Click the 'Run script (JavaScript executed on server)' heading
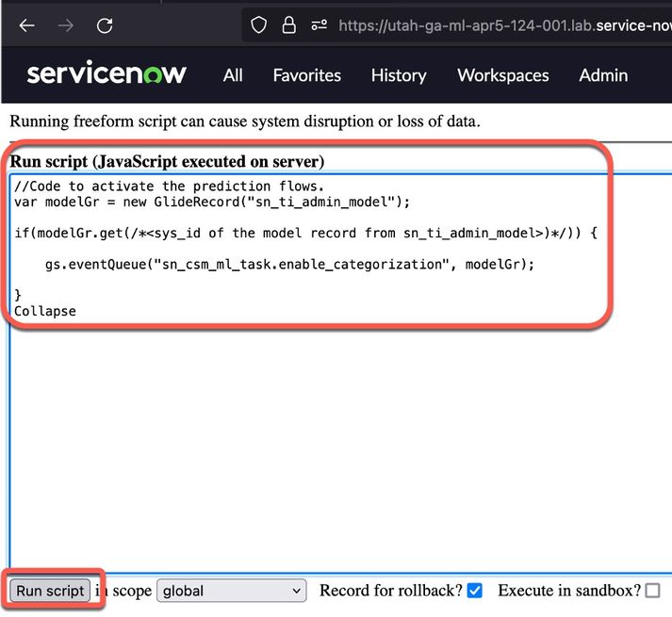Viewport: 672px width, 617px height. (167, 161)
